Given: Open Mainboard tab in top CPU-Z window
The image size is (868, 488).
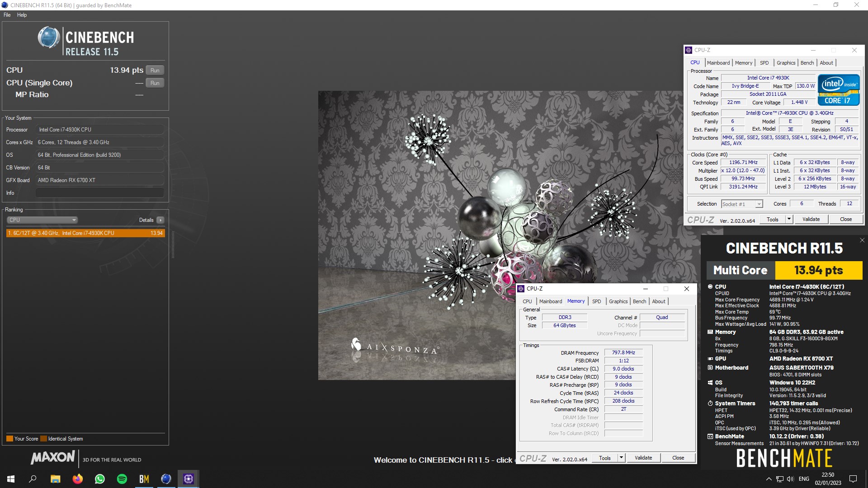Looking at the screenshot, I should pos(718,63).
